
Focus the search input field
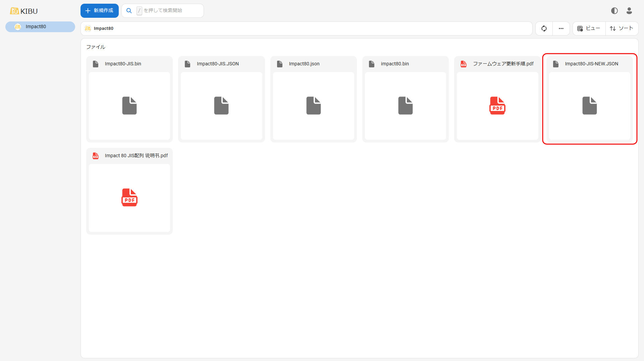click(171, 11)
